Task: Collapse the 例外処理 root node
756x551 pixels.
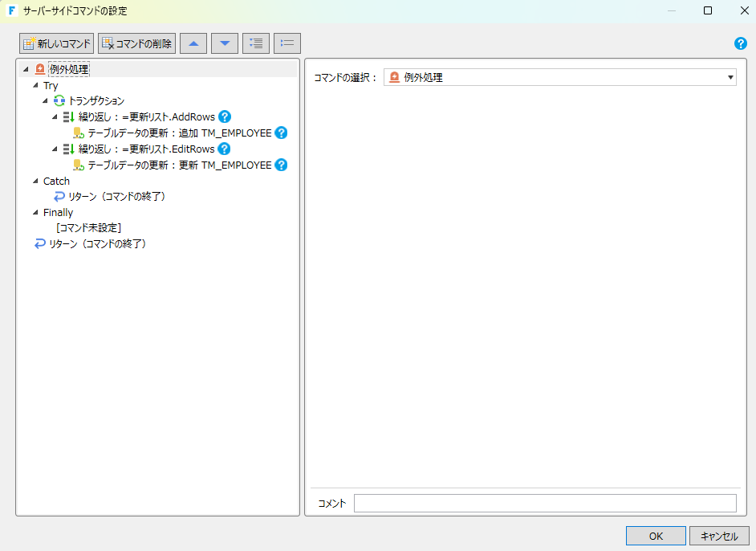Action: click(26, 69)
